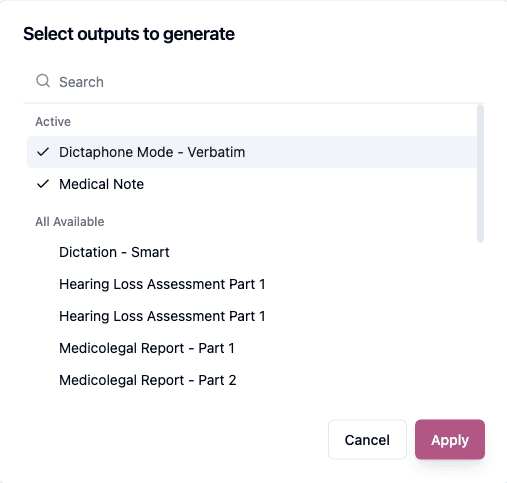
Task: Click the magnifying glass search icon
Action: click(43, 81)
